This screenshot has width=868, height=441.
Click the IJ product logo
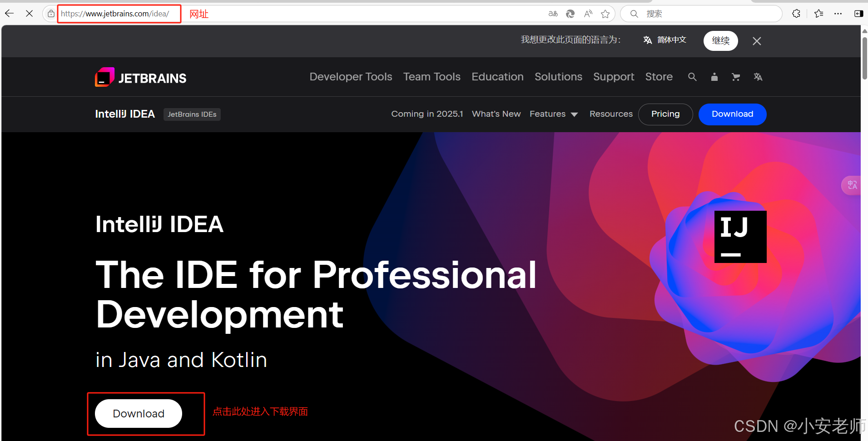[x=740, y=237]
